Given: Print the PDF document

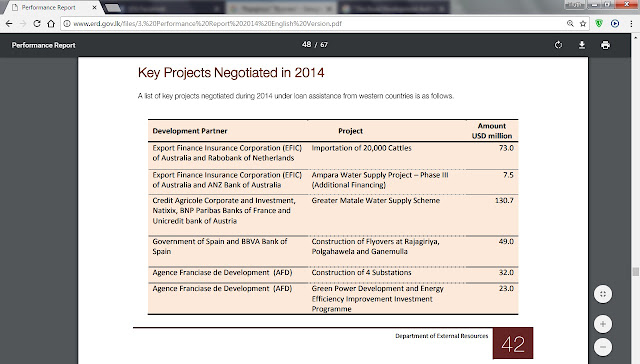Looking at the screenshot, I should pos(605,45).
